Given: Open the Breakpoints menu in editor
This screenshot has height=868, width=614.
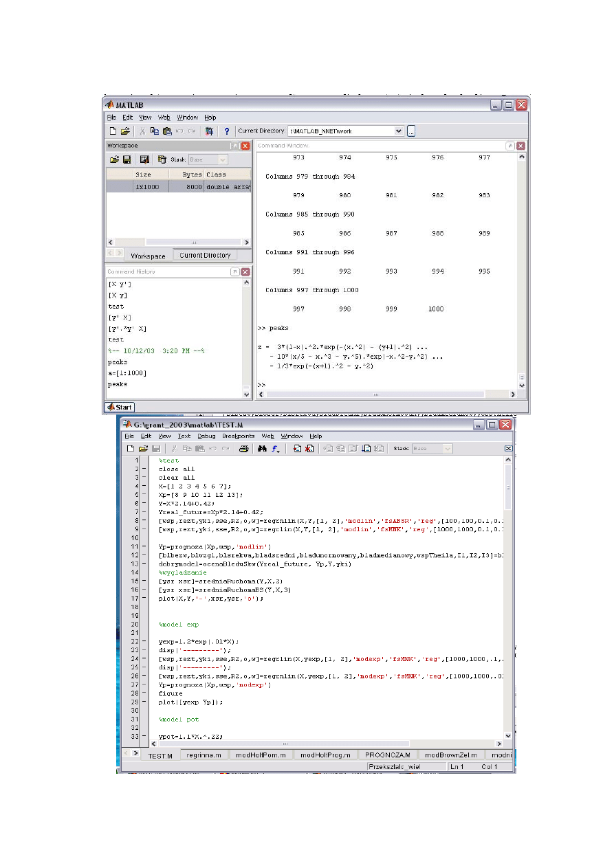Looking at the screenshot, I should [238, 436].
